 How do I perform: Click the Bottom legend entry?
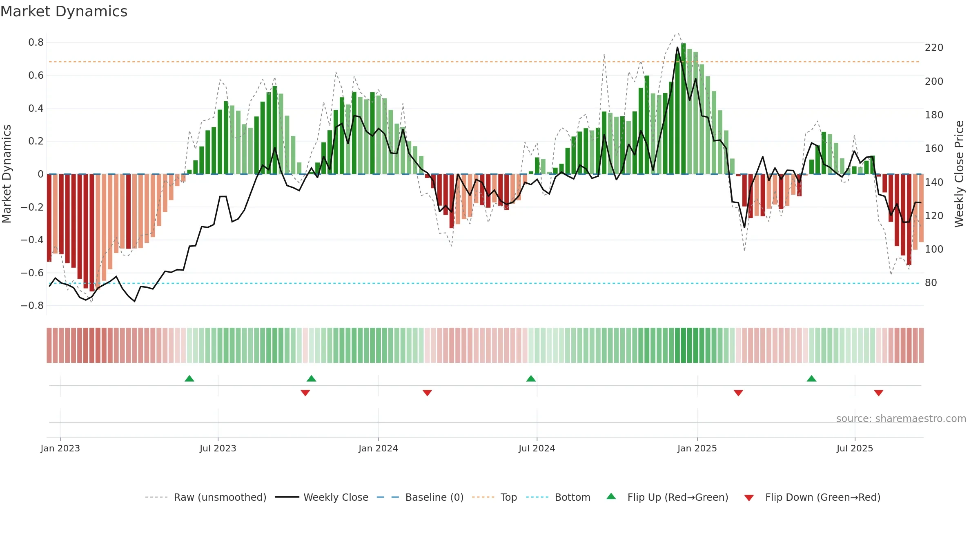(x=558, y=497)
